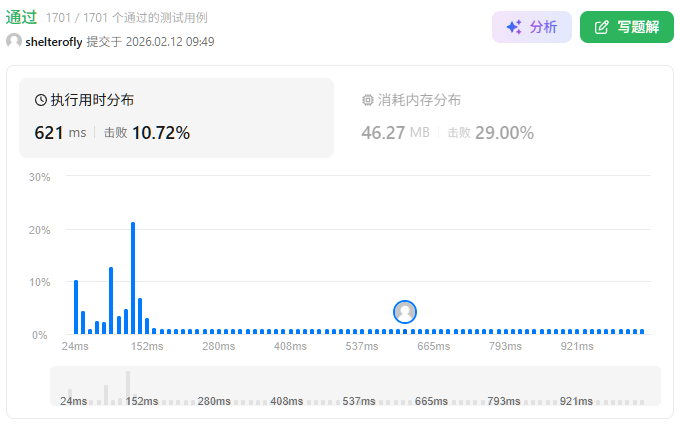
Task: Click the sparkle icon on the 分析 button
Action: pos(514,27)
